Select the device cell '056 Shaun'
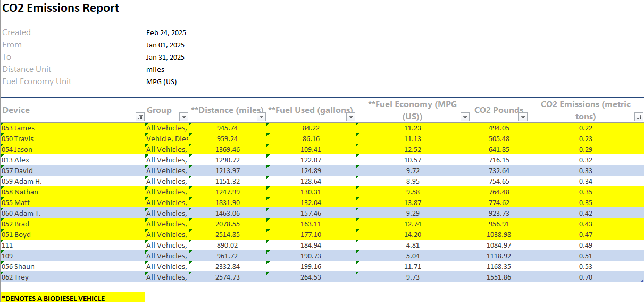644x302 pixels. pos(73,266)
